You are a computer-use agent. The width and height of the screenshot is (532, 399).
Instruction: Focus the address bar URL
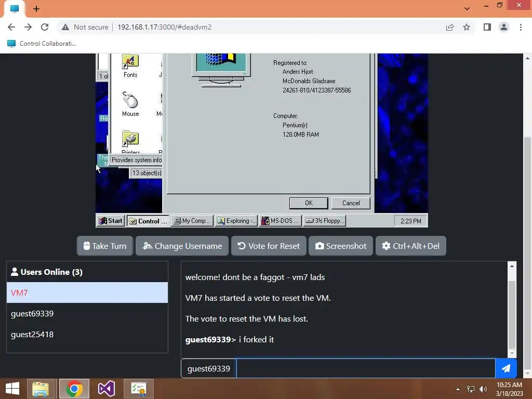pyautogui.click(x=165, y=27)
